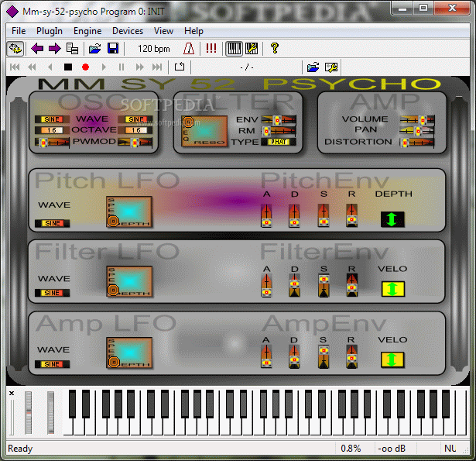Change left oscillator octave 16 selector

[52, 130]
